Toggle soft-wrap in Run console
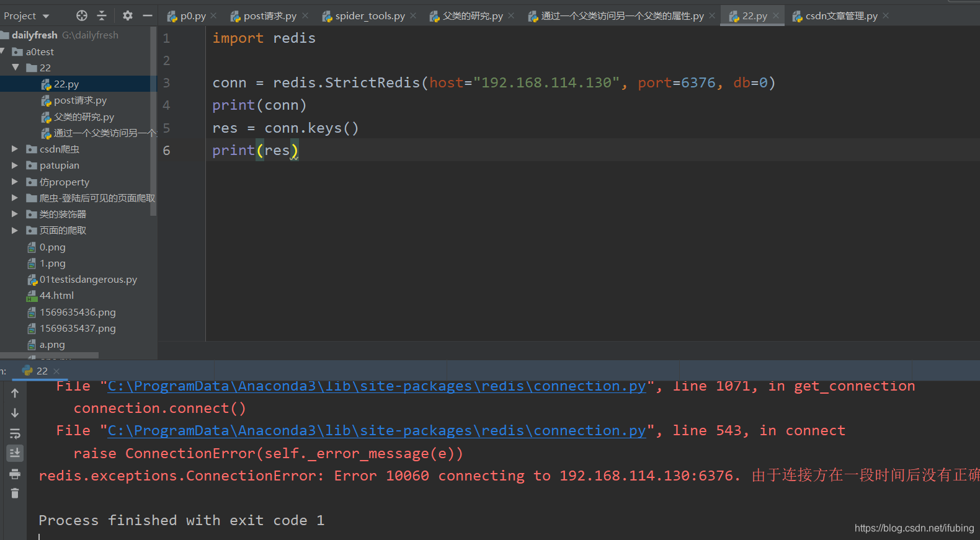This screenshot has height=540, width=980. [15, 433]
